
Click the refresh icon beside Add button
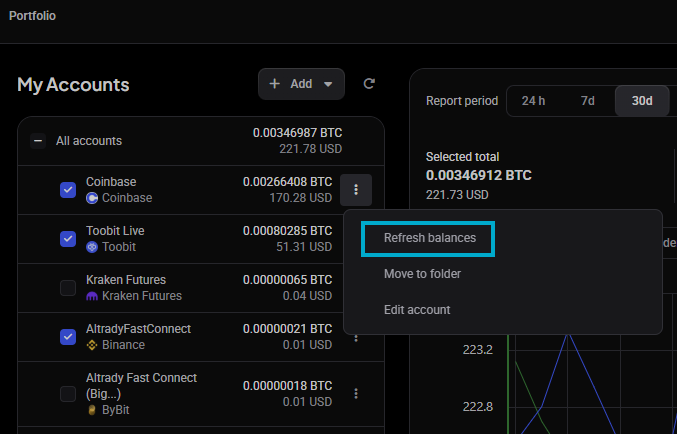tap(369, 84)
